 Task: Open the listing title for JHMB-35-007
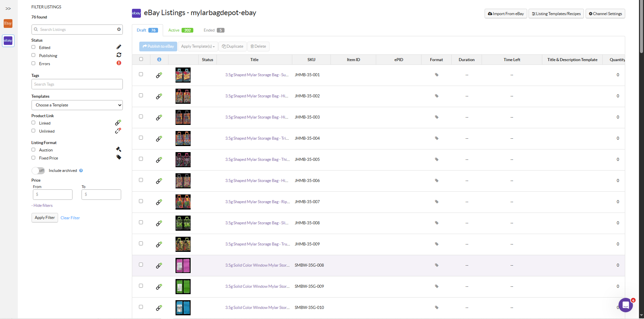coord(257,202)
